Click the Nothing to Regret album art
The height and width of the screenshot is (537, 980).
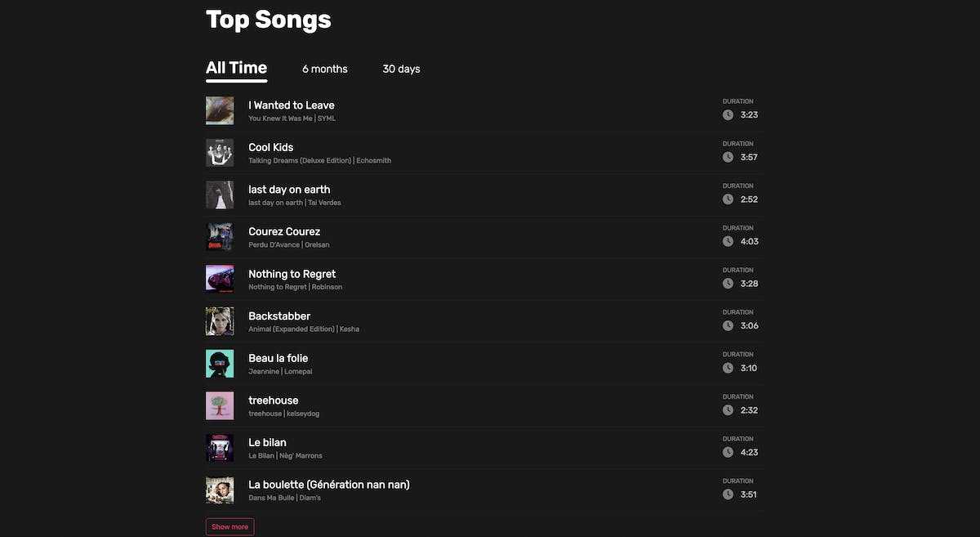(220, 280)
